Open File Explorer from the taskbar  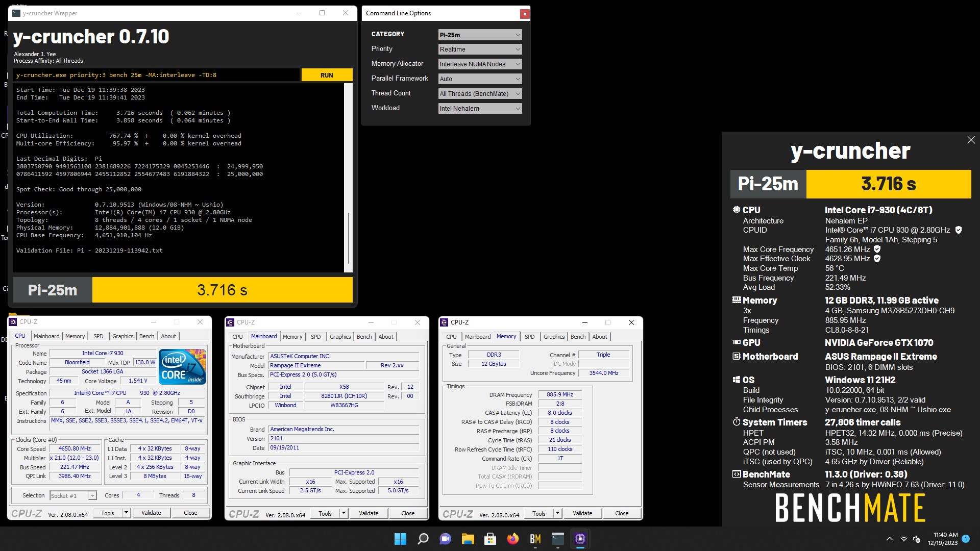point(468,539)
